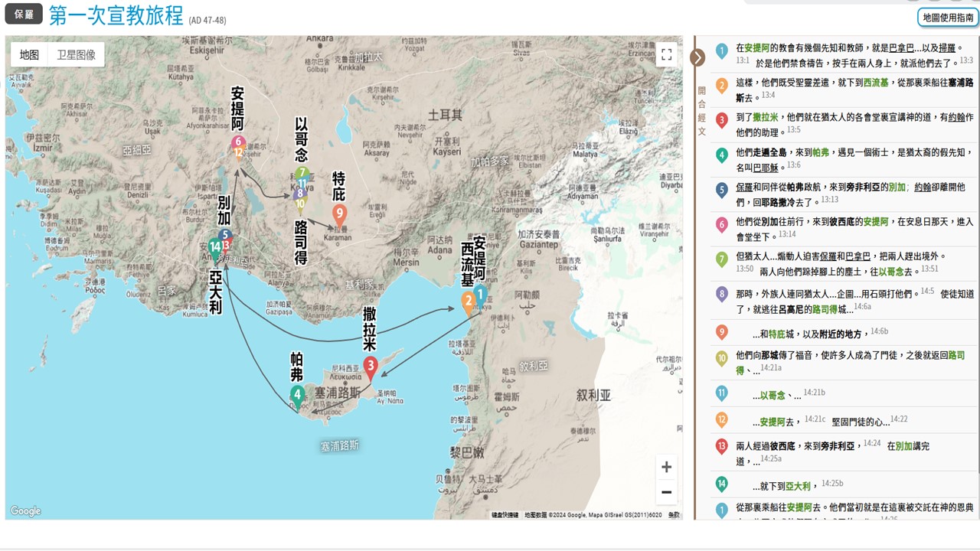Click the green map pin 14 at Attalia
Screen dimensions: 980x551
pos(215,246)
